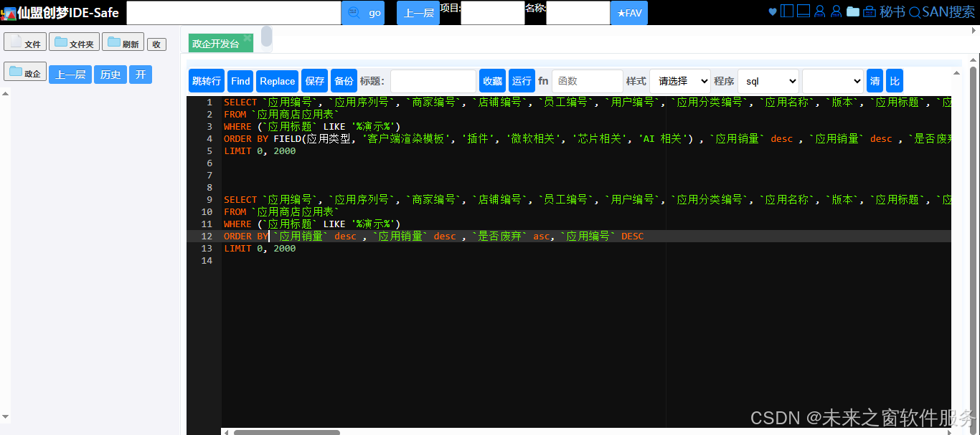Image resolution: width=980 pixels, height=435 pixels.
Task: Click the heart favorite icon in top bar
Action: tap(773, 11)
